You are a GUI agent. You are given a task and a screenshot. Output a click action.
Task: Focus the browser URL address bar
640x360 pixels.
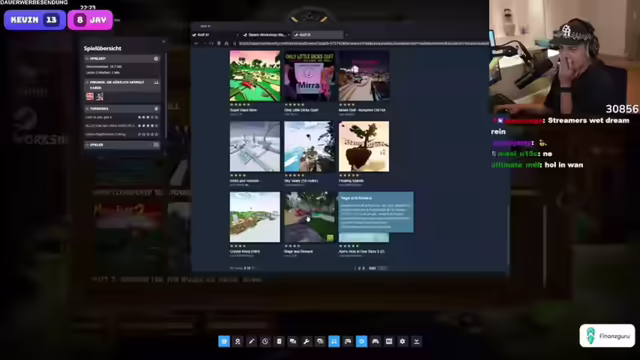[x=363, y=43]
